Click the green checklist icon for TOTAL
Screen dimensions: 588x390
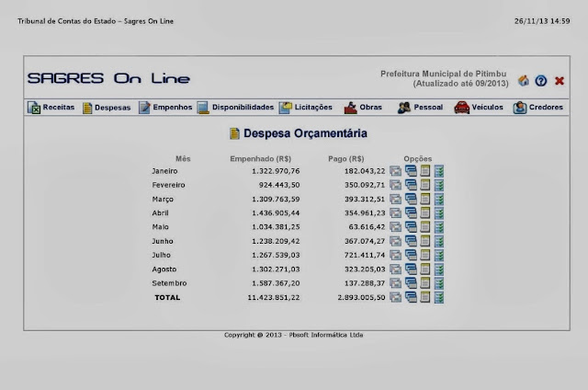439,298
